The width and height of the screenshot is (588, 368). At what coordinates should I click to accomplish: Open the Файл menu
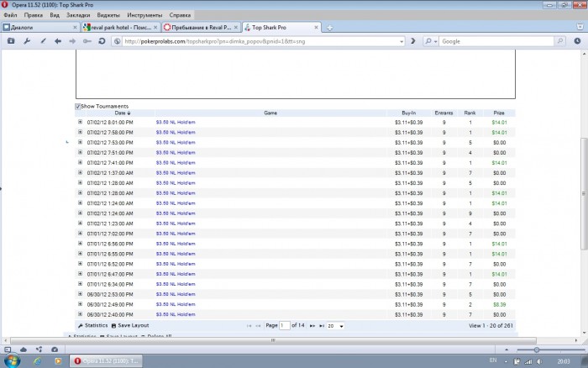click(10, 15)
